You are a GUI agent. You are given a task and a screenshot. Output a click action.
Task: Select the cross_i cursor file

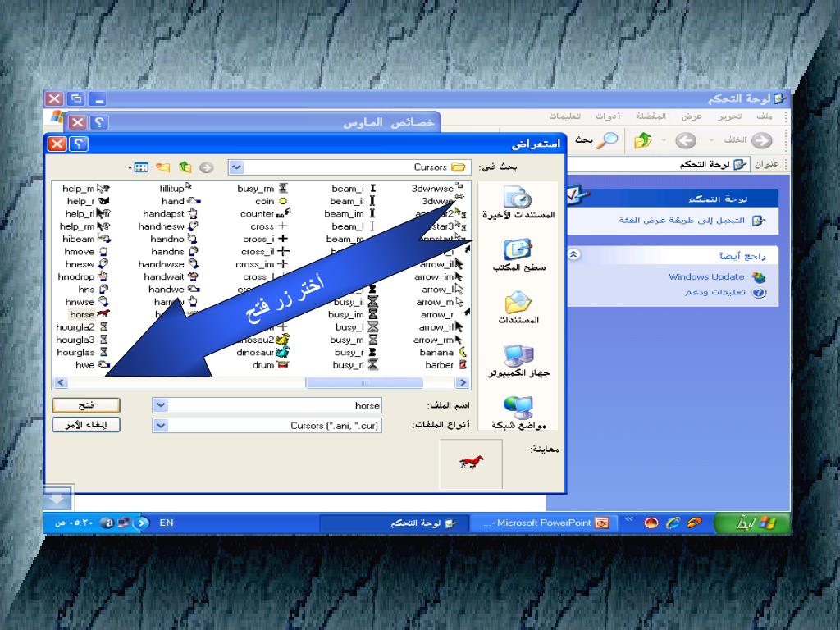tap(265, 239)
